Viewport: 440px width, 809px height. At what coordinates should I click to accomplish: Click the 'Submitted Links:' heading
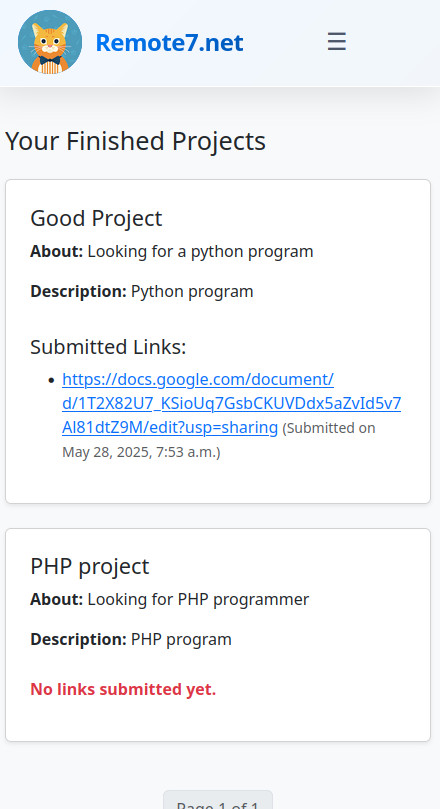pyautogui.click(x=108, y=347)
